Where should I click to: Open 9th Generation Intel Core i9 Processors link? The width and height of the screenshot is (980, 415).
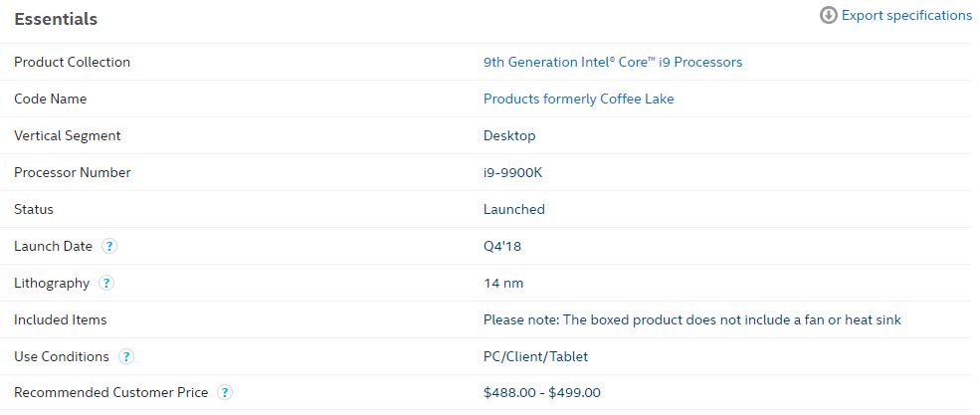613,62
